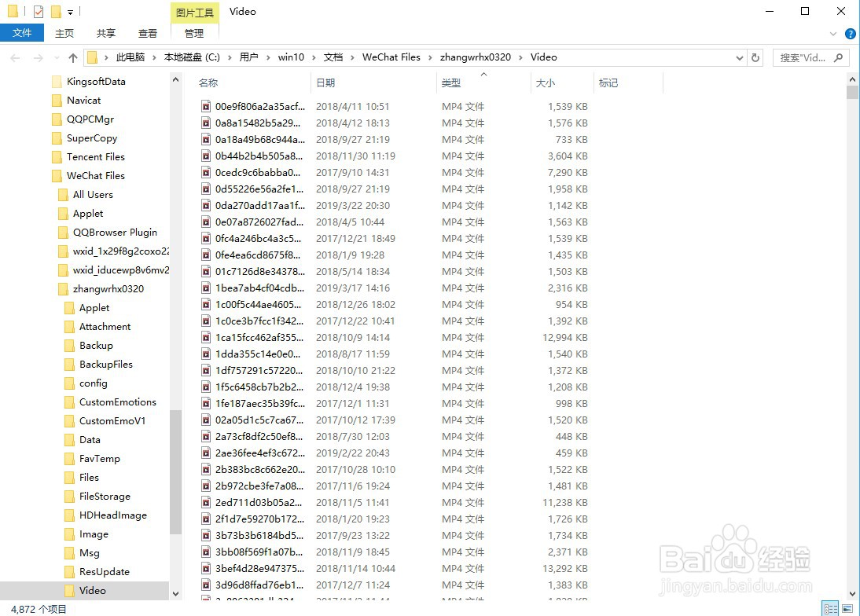Screen dimensions: 860x616
Task: Select the file sized 11,238 KB
Action: tap(565, 503)
